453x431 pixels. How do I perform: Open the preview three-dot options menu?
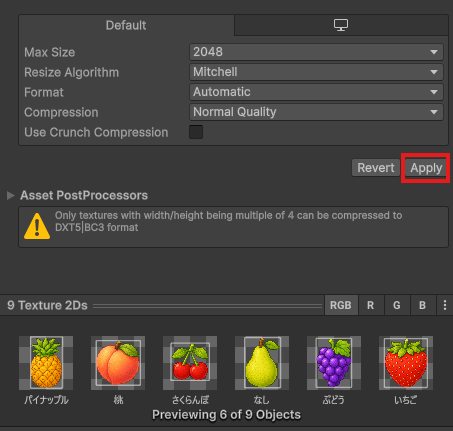point(445,305)
